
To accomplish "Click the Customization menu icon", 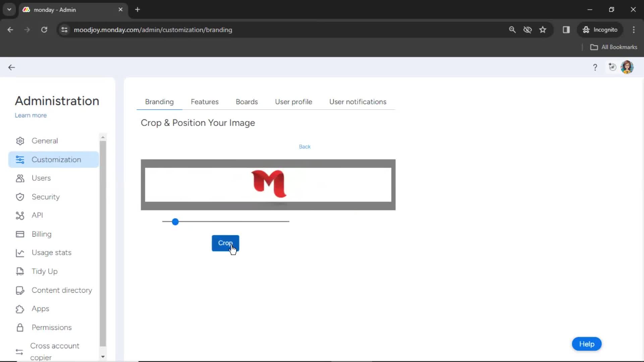I will pyautogui.click(x=19, y=160).
